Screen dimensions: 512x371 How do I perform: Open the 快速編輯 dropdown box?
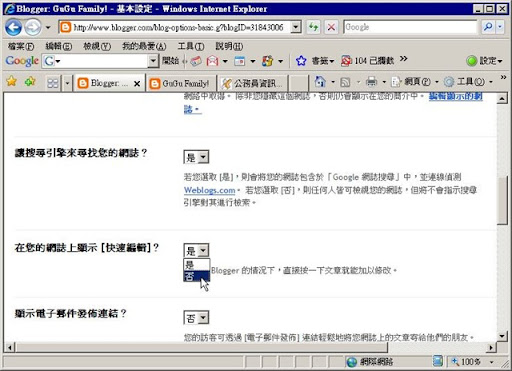click(x=196, y=250)
